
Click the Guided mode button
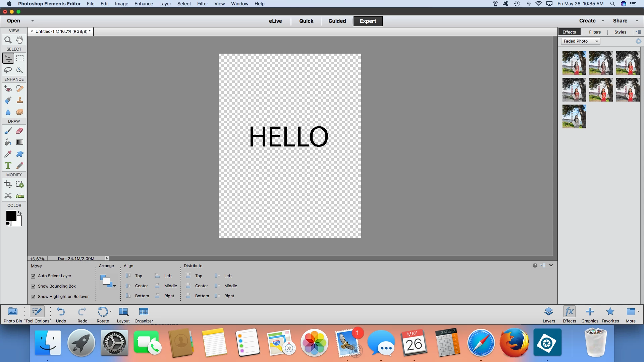337,21
